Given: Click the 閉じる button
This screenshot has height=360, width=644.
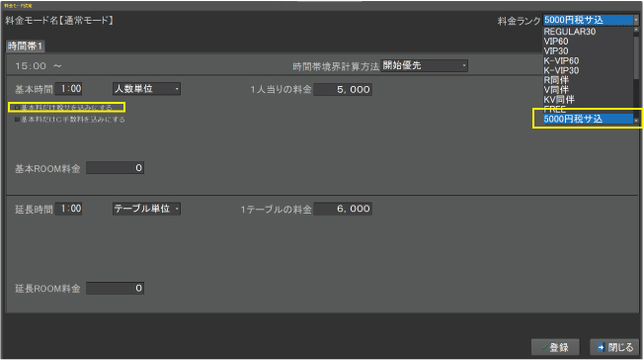Looking at the screenshot, I should point(614,347).
